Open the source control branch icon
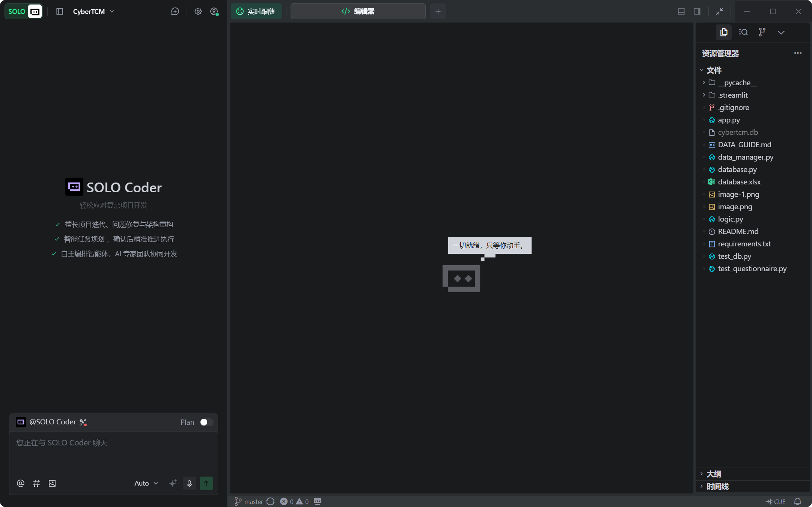Screen dimensions: 812x507 pos(762,32)
